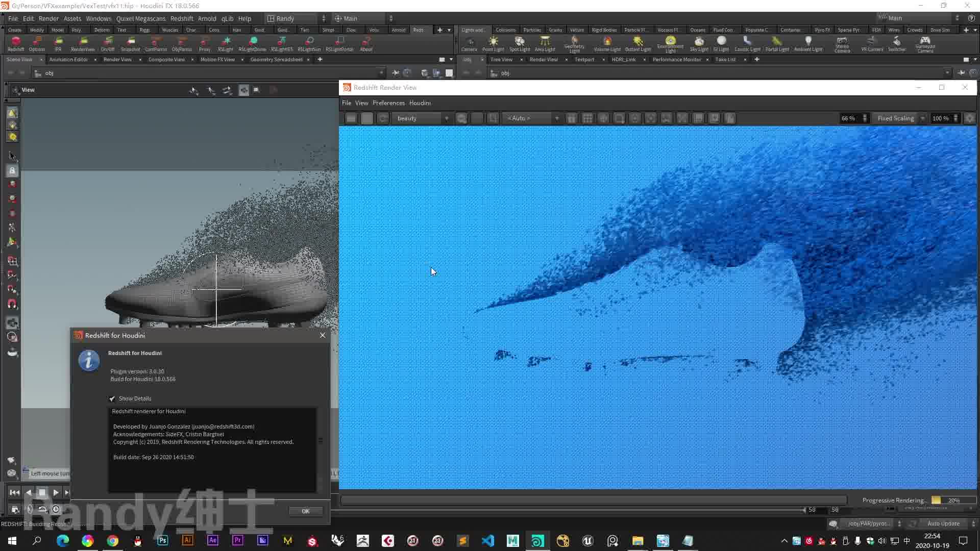Open Preferences menu in Render View
Image resolution: width=980 pixels, height=551 pixels.
click(x=388, y=103)
